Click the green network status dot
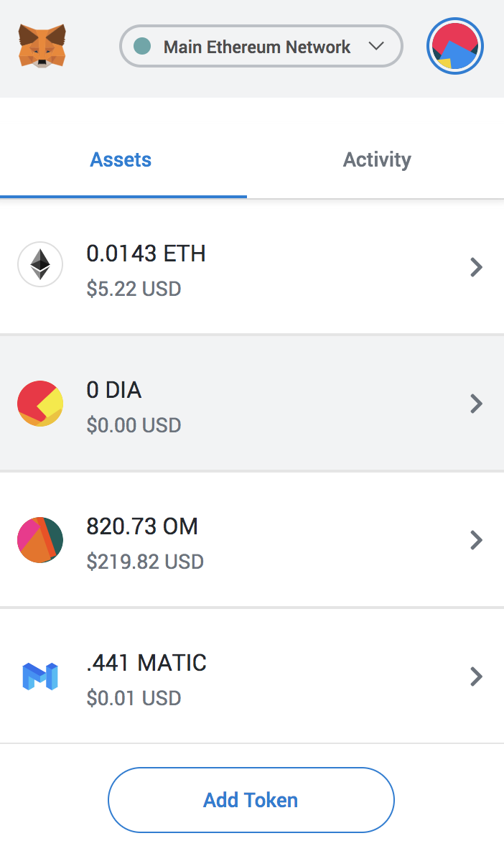This screenshot has height=846, width=504. click(143, 47)
